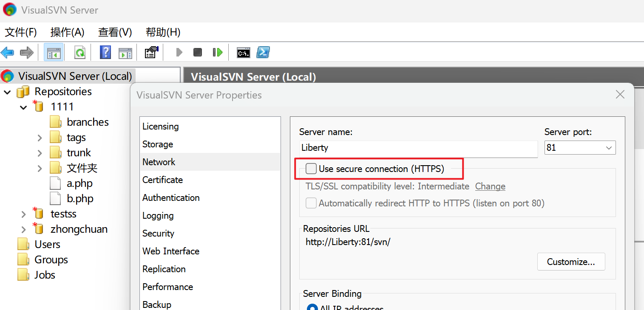The width and height of the screenshot is (644, 310).
Task: Click the blue Back arrow in toolbar
Action: point(8,53)
